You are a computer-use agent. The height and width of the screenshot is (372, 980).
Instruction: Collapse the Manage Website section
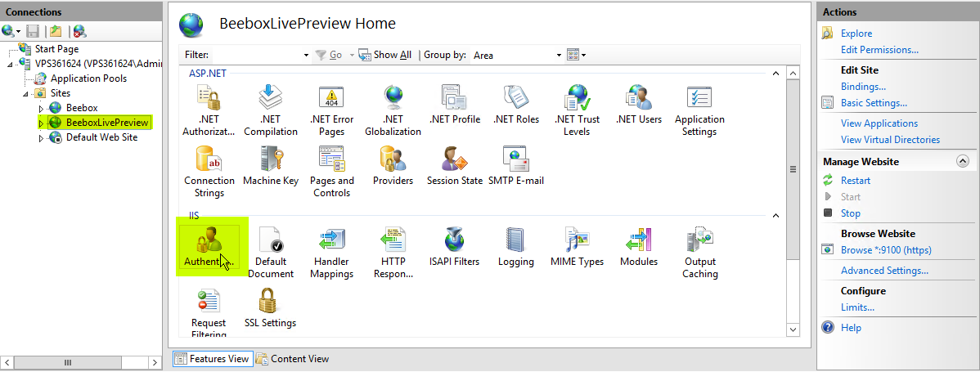962,162
